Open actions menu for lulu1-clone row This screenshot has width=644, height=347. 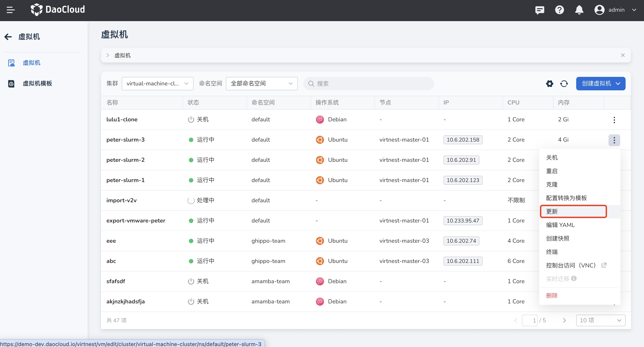click(x=614, y=120)
